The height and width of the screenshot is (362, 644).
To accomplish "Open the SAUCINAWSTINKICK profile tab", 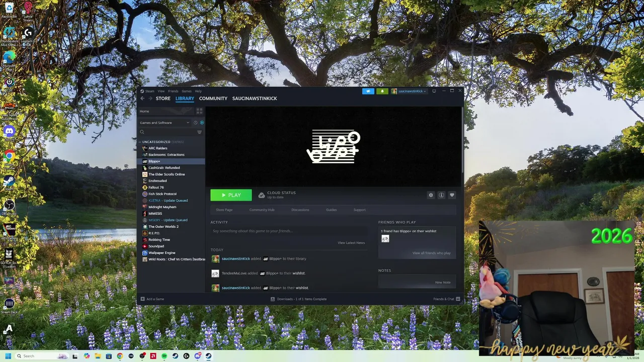I will [255, 99].
